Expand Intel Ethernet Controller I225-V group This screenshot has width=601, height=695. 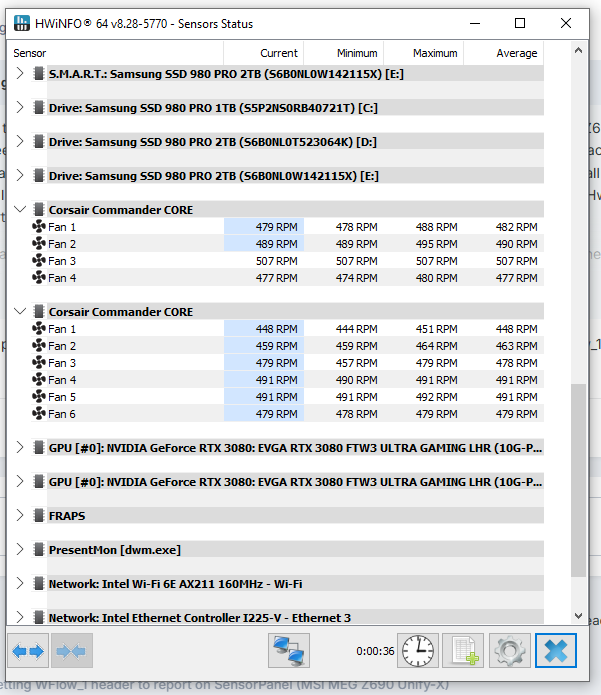tap(20, 617)
